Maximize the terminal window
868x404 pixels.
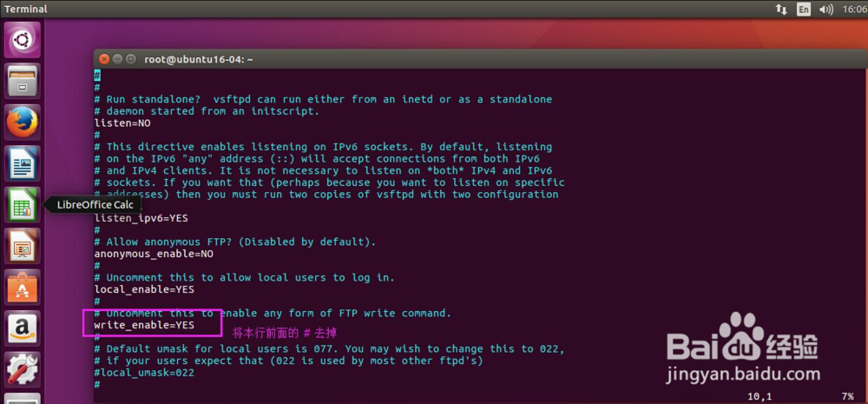point(132,59)
